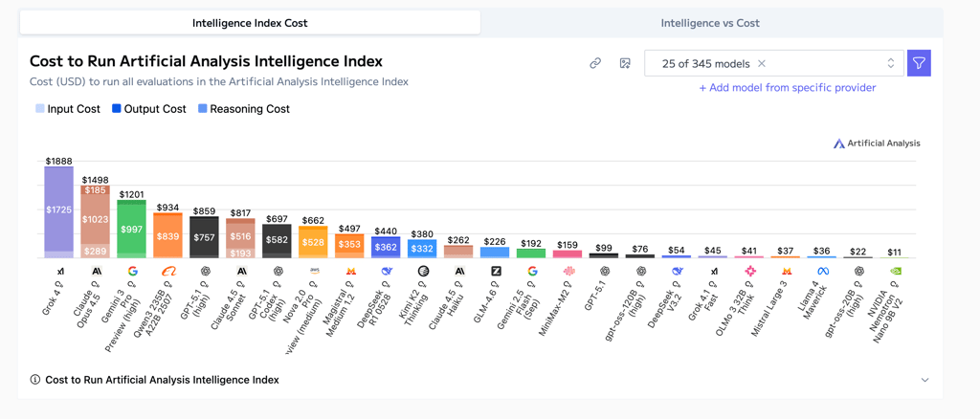
Task: Download the chart using the image icon
Action: point(624,63)
